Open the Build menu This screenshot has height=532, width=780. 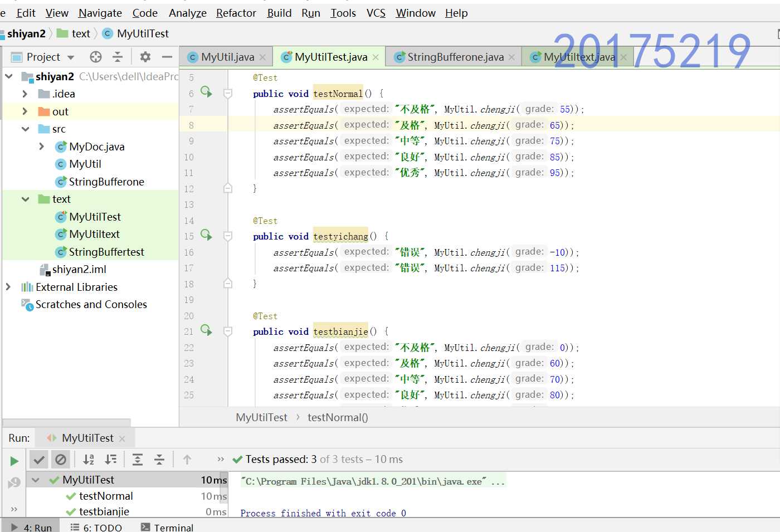point(279,13)
